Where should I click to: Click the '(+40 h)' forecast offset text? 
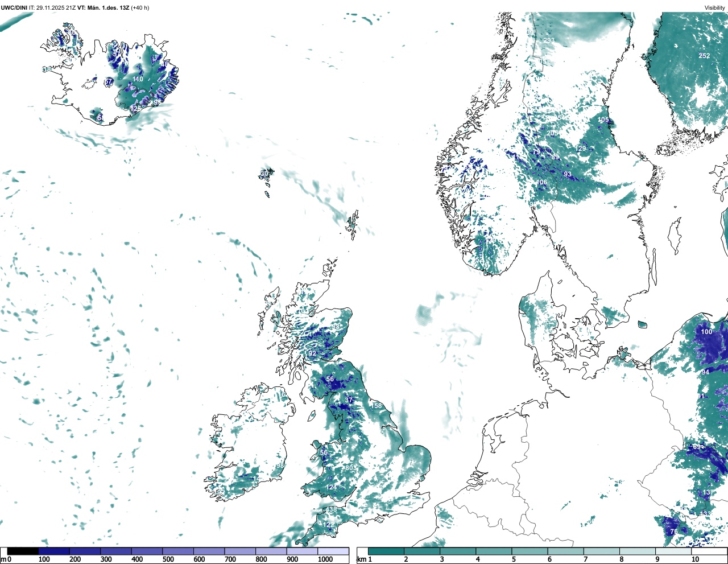[140, 7]
